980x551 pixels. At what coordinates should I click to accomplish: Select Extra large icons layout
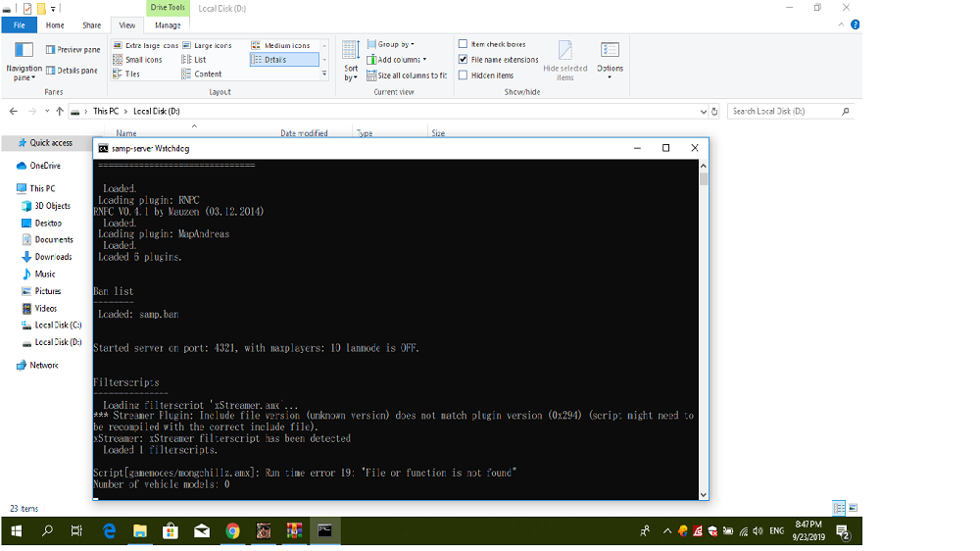[x=146, y=46]
